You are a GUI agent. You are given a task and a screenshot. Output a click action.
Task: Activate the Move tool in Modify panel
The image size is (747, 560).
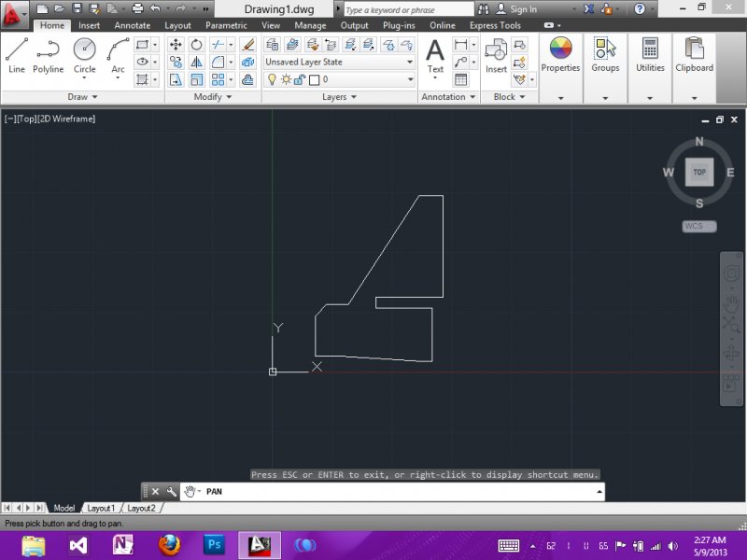176,45
